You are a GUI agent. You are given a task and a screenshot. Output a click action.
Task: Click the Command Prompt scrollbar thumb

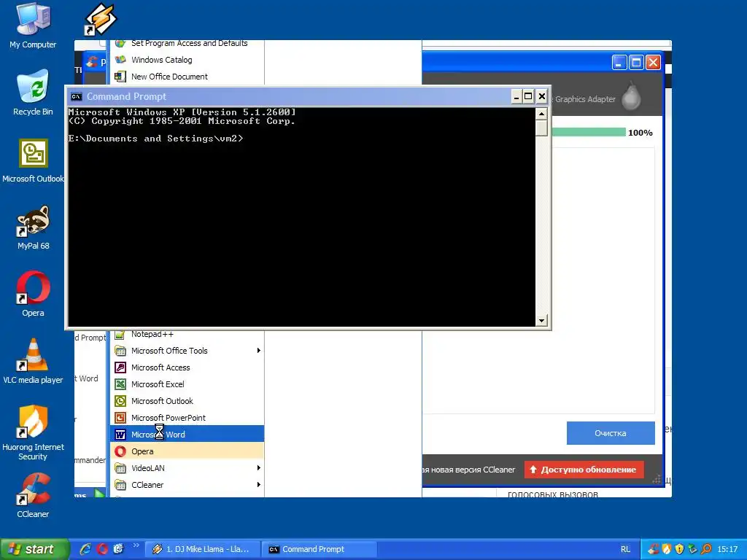point(541,128)
